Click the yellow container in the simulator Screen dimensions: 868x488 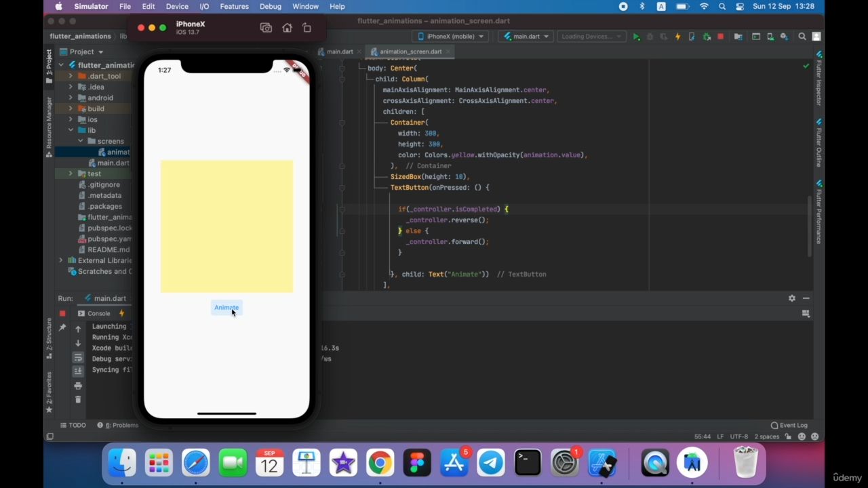coord(226,226)
